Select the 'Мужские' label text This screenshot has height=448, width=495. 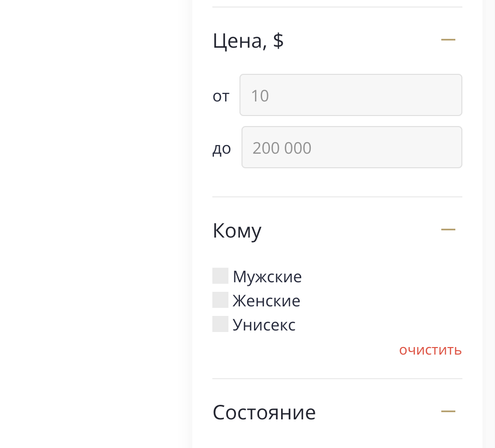point(267,276)
